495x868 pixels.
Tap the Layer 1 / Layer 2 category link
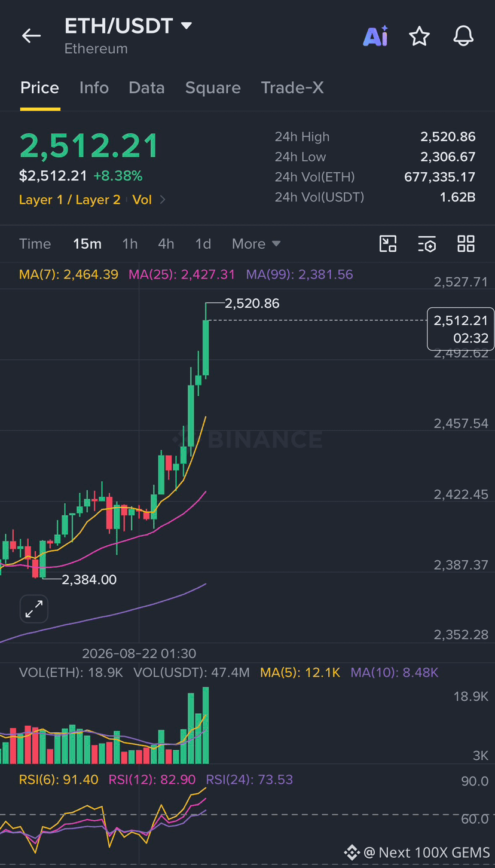point(69,200)
